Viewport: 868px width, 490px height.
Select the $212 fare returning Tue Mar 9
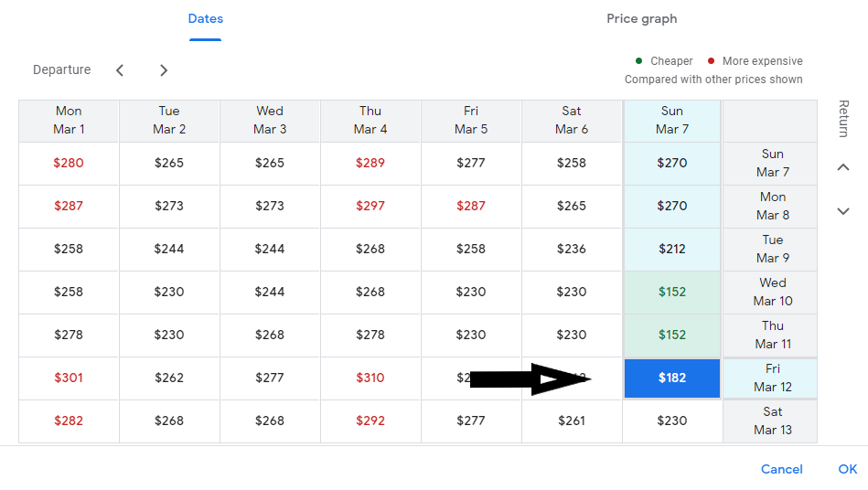(x=672, y=249)
